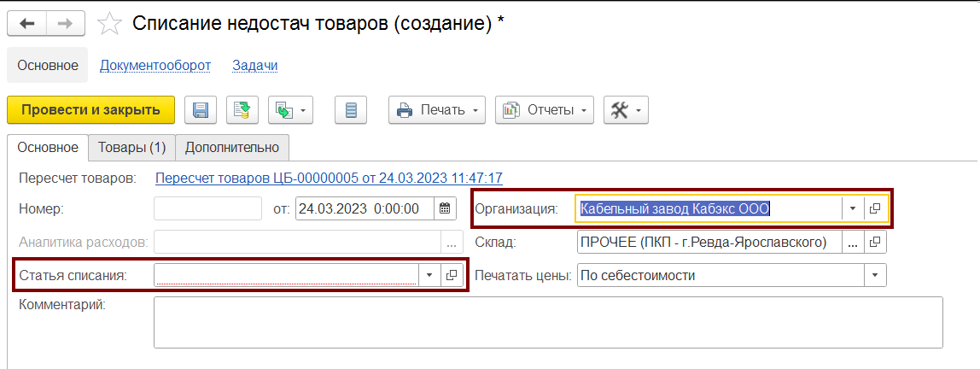Select the top Основное navigation item
Image resolution: width=980 pixels, height=369 pixels.
click(x=48, y=65)
